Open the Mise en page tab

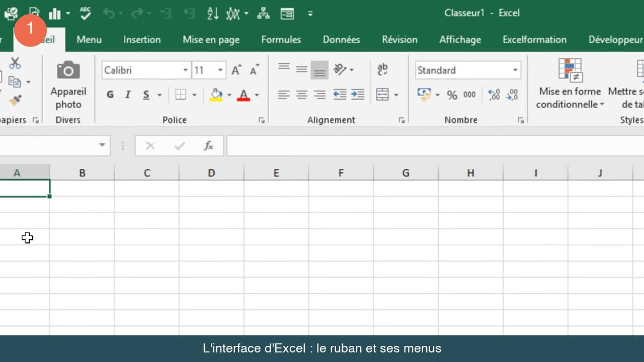pyautogui.click(x=211, y=40)
